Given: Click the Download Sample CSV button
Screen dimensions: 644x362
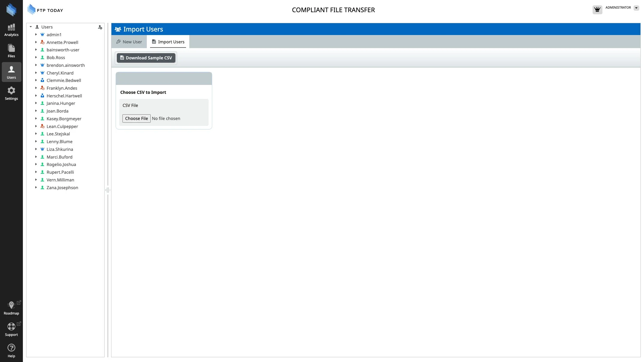Looking at the screenshot, I should click(146, 58).
